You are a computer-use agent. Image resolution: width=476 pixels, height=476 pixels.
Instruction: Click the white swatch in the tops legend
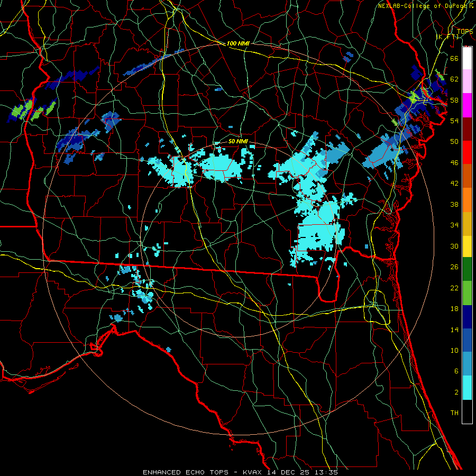(x=467, y=58)
